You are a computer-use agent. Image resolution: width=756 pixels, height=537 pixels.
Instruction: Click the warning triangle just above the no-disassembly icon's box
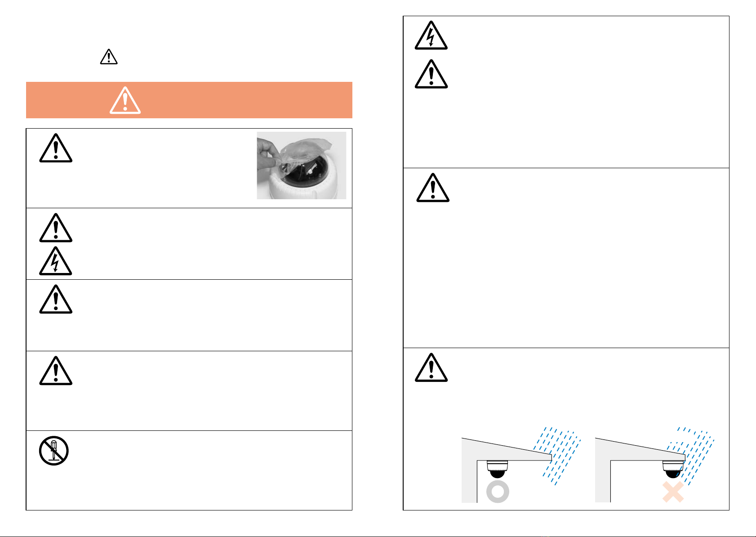point(56,371)
